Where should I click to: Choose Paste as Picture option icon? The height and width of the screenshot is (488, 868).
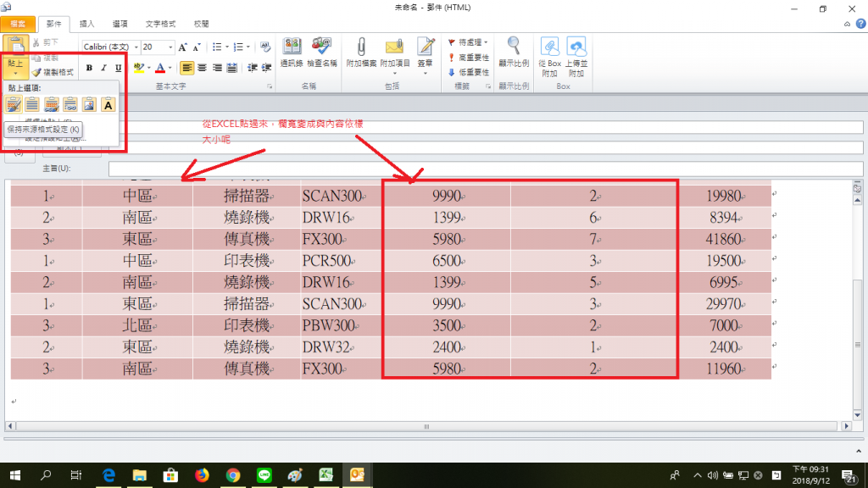coord(88,104)
